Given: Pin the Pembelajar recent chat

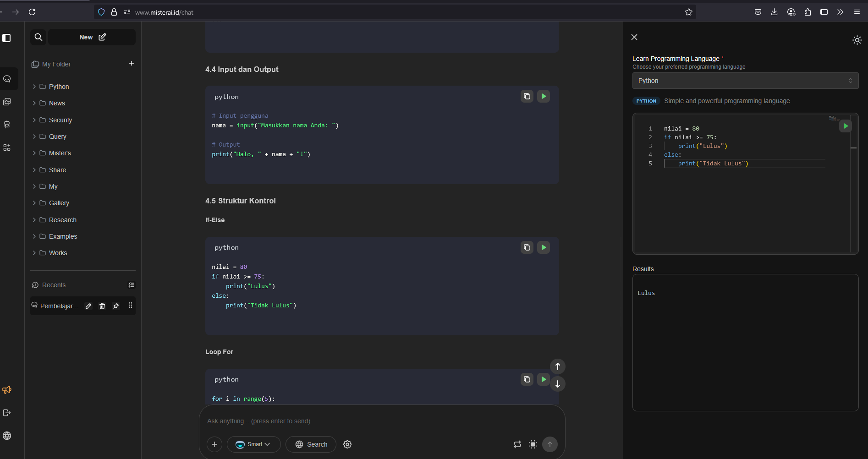Looking at the screenshot, I should click(116, 306).
